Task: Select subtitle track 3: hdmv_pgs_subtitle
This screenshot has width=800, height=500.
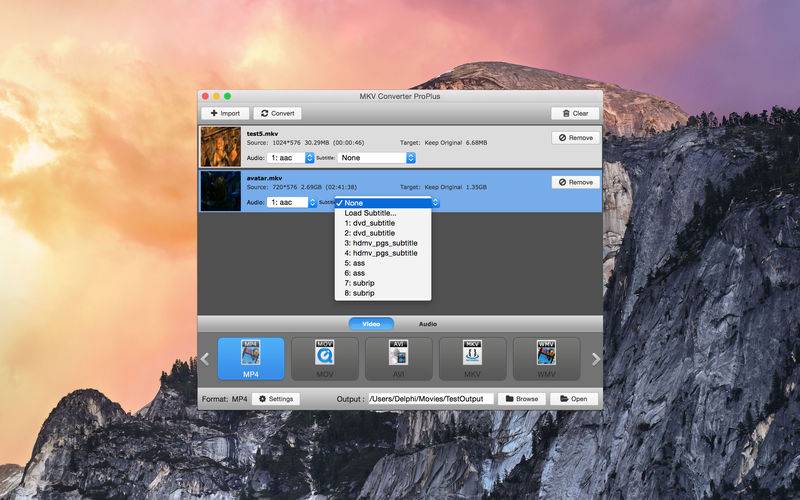Action: pyautogui.click(x=383, y=243)
